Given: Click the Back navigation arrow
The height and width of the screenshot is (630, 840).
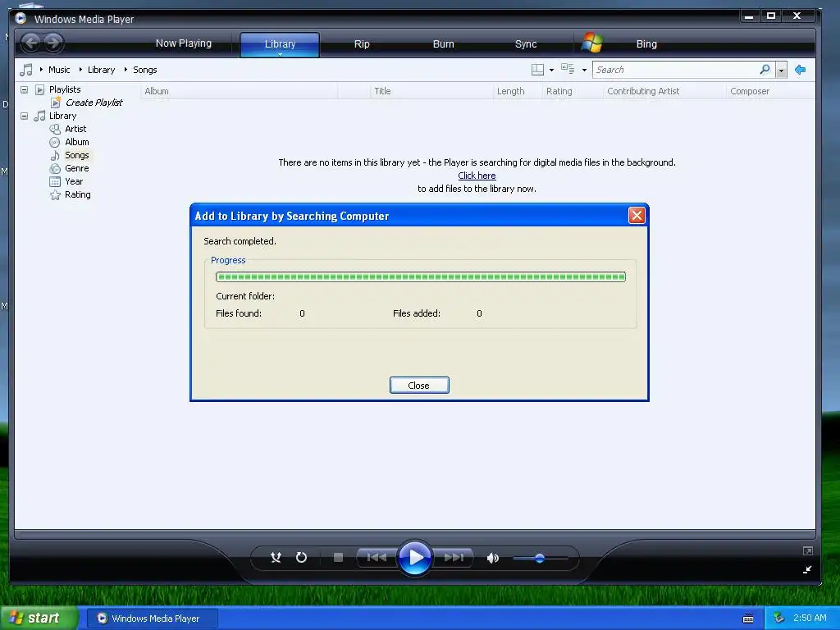Looking at the screenshot, I should [x=31, y=43].
